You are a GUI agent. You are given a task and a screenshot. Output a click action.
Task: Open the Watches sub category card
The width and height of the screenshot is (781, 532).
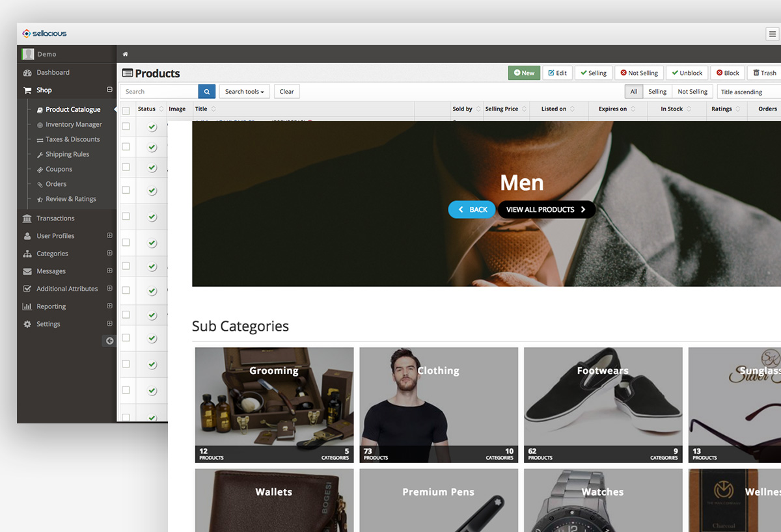(x=603, y=501)
